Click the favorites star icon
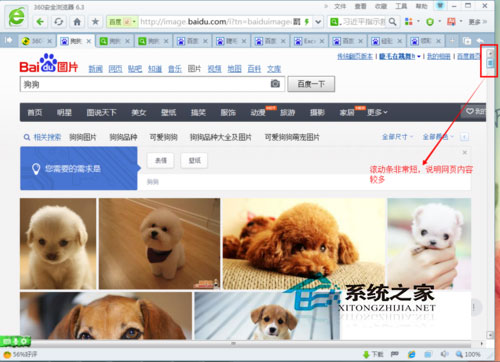Image resolution: width=500 pixels, height=362 pixels. tap(95, 22)
